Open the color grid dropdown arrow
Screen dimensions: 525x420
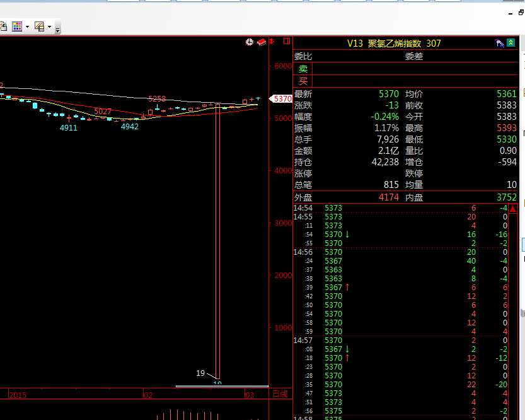[x=27, y=27]
